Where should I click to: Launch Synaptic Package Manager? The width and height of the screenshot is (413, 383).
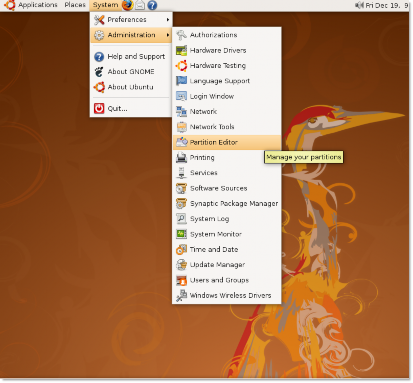tap(227, 204)
